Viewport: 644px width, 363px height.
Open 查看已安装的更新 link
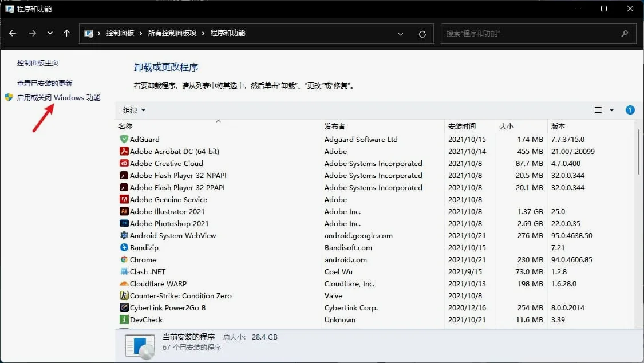tap(44, 84)
